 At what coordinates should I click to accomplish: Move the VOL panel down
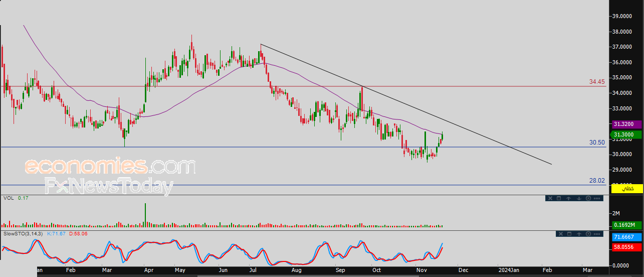click(579, 198)
